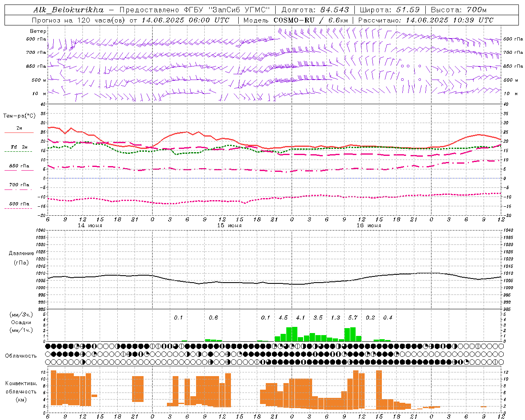Click the model name COSMO-RU / 6.6км
This screenshot has height=420, width=525.
pyautogui.click(x=311, y=20)
